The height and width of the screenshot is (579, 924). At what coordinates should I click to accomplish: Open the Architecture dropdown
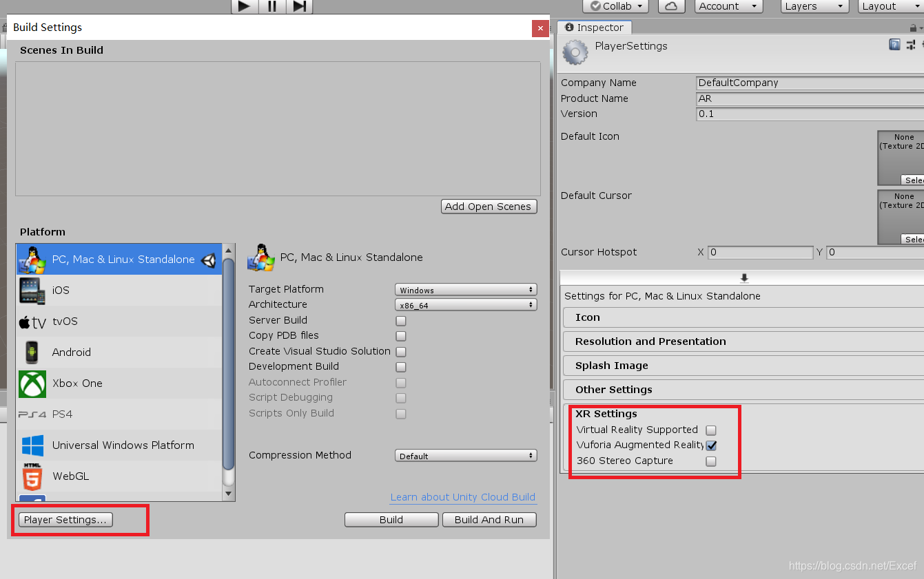tap(466, 305)
